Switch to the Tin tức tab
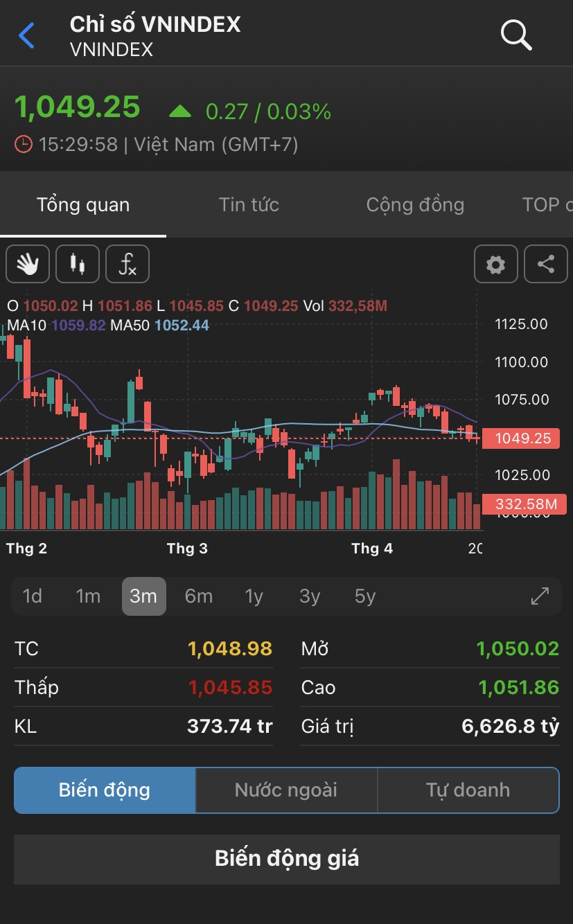The width and height of the screenshot is (573, 924). coord(249,205)
